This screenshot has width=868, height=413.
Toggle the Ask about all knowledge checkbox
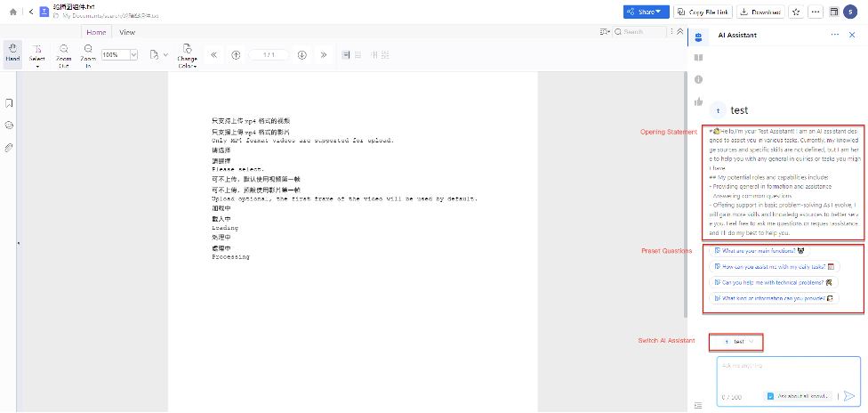770,396
